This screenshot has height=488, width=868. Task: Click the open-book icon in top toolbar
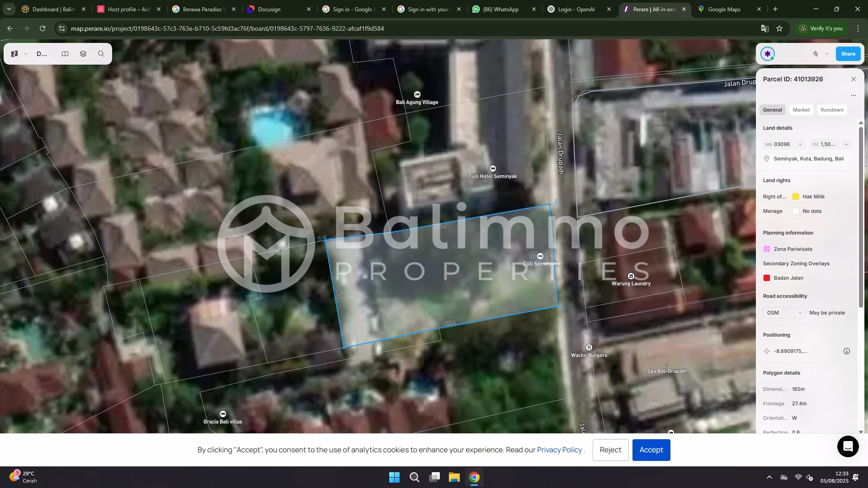point(65,54)
